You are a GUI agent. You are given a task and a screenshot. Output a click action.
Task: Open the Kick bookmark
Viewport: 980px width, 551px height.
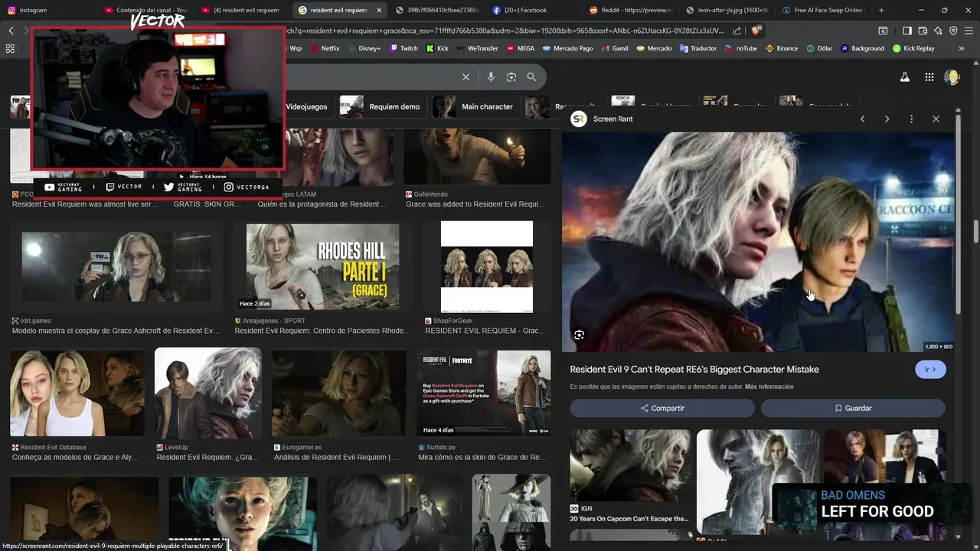coord(438,48)
